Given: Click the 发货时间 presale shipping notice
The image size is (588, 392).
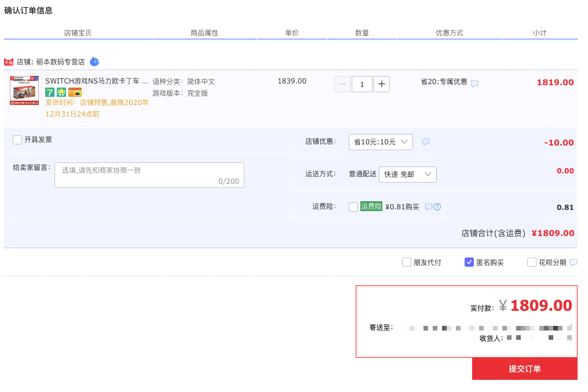Looking at the screenshot, I should tap(97, 108).
